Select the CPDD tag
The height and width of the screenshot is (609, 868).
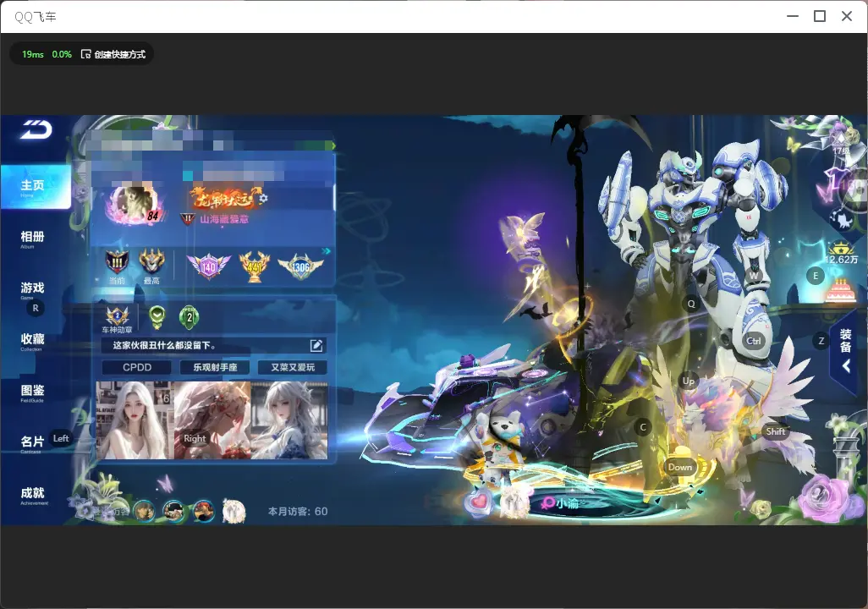[137, 367]
